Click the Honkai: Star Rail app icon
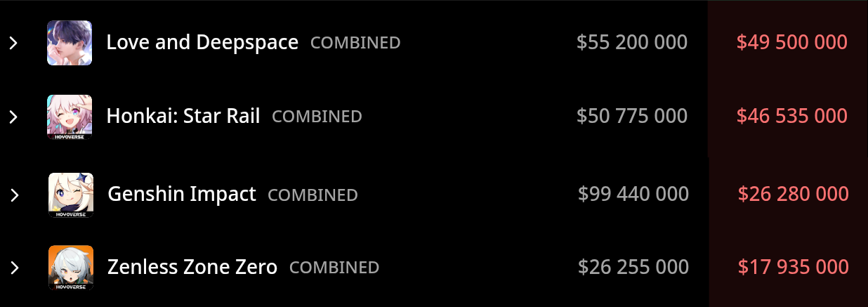 (70, 117)
